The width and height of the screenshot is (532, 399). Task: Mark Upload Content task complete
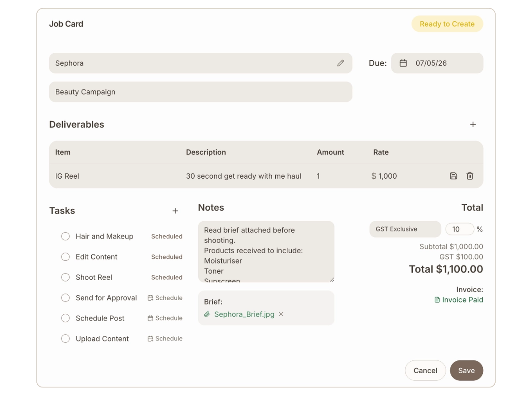click(x=65, y=339)
